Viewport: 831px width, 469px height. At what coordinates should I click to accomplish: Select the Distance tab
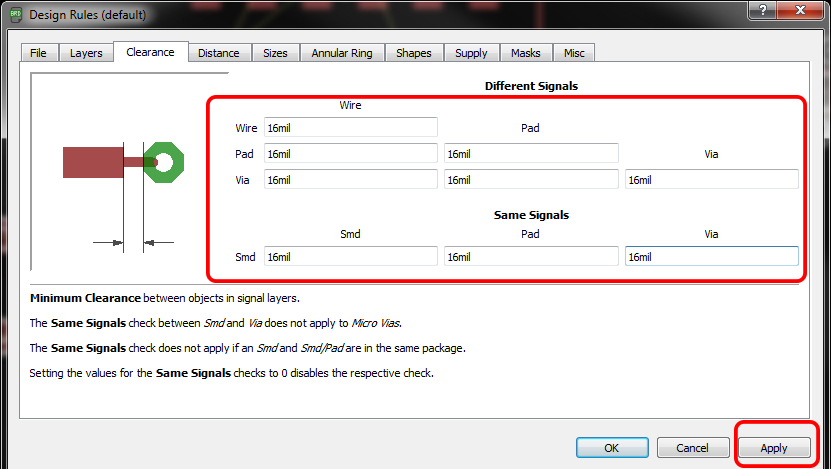coord(218,53)
